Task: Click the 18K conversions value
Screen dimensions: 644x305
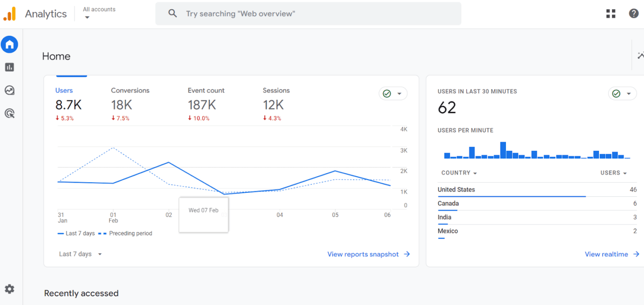Action: [121, 105]
